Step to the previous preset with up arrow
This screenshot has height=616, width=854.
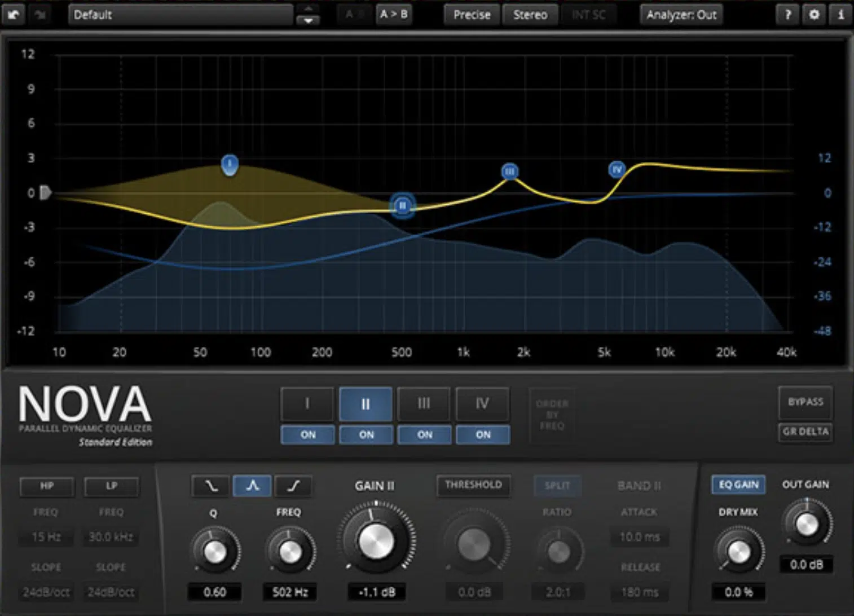[x=308, y=8]
